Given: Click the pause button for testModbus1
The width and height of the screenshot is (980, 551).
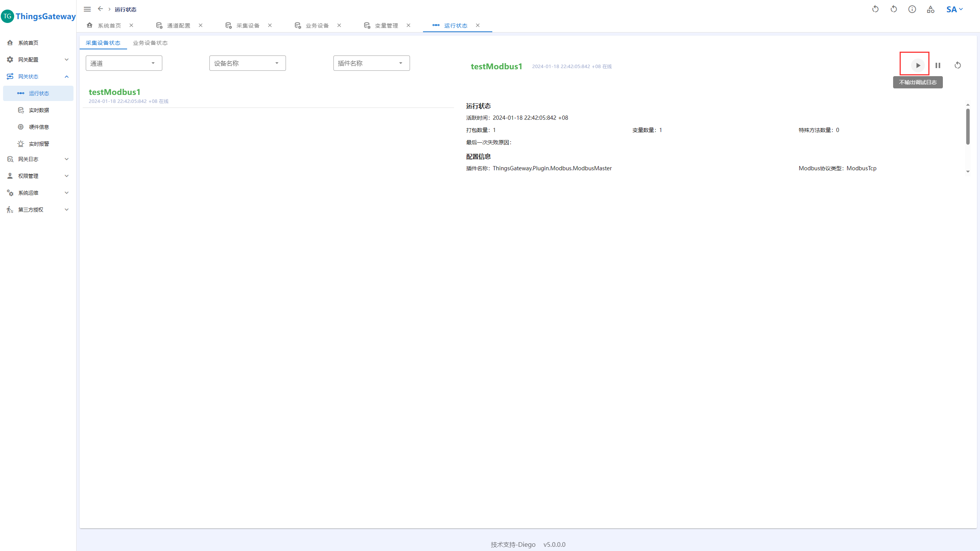Looking at the screenshot, I should pyautogui.click(x=938, y=65).
